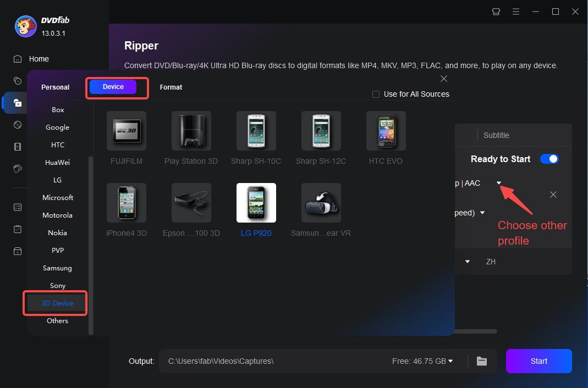Open the Creator palette icon in sidebar
588x388 pixels.
pos(17,169)
